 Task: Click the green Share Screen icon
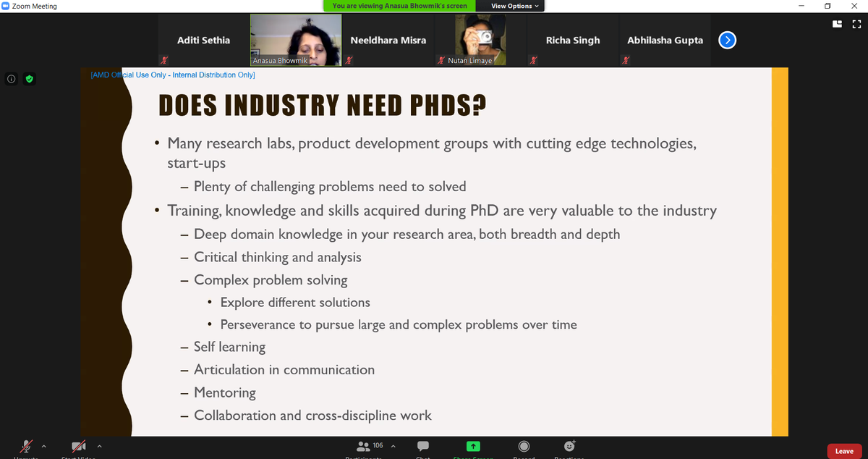click(473, 446)
